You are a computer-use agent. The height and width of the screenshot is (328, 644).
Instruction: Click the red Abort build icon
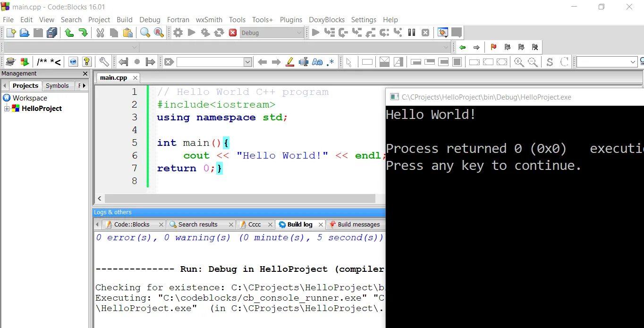coord(233,33)
